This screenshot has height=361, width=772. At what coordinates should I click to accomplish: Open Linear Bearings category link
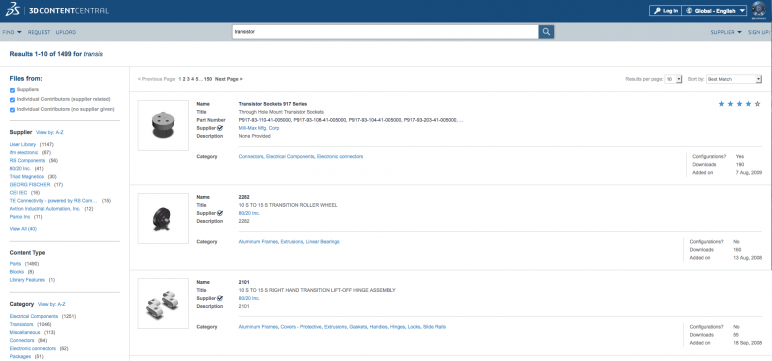click(x=322, y=242)
